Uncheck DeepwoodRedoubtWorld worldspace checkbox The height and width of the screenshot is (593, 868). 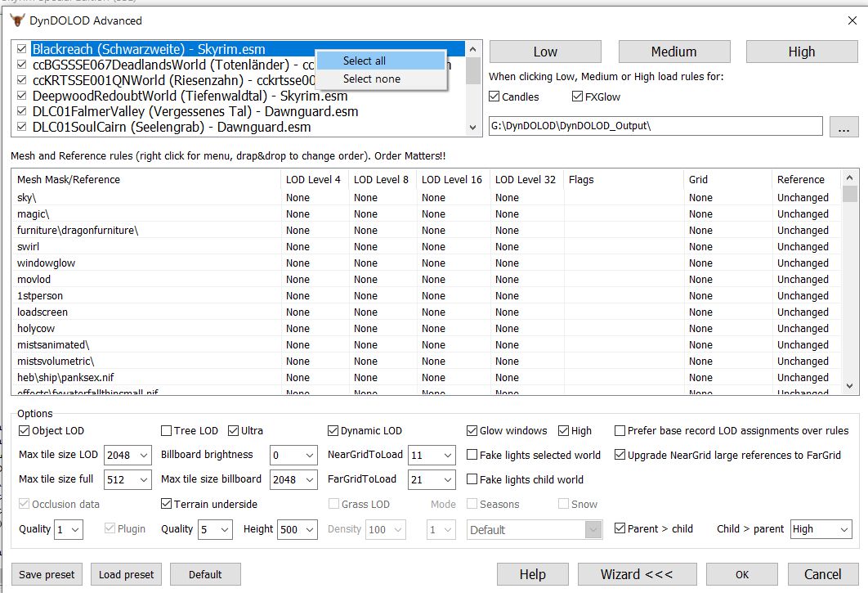21,96
